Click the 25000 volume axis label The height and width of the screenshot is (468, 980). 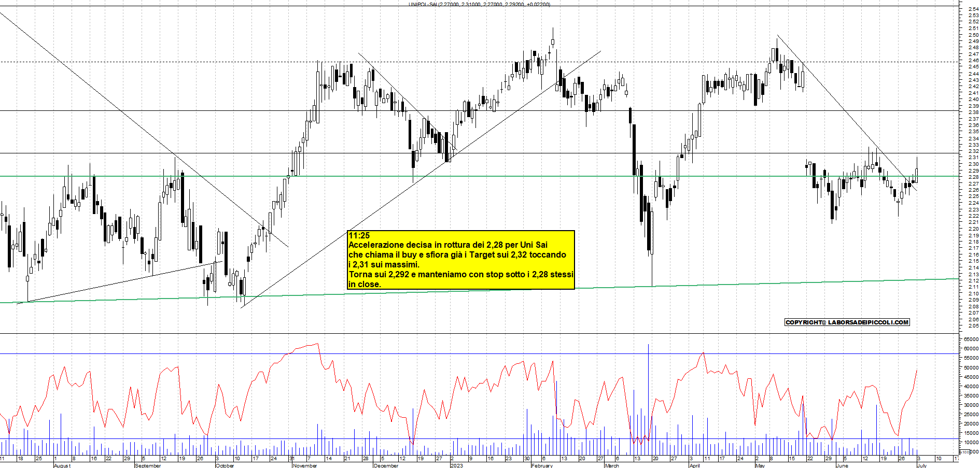pyautogui.click(x=971, y=414)
